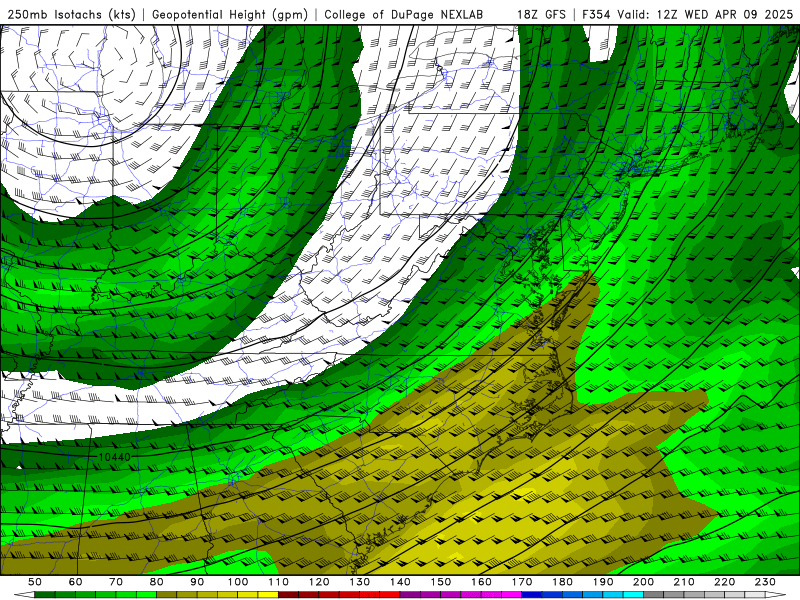Viewport: 800px width, 600px height.
Task: Click the "College of DuPage NEXLAB" credit text
Action: [403, 15]
